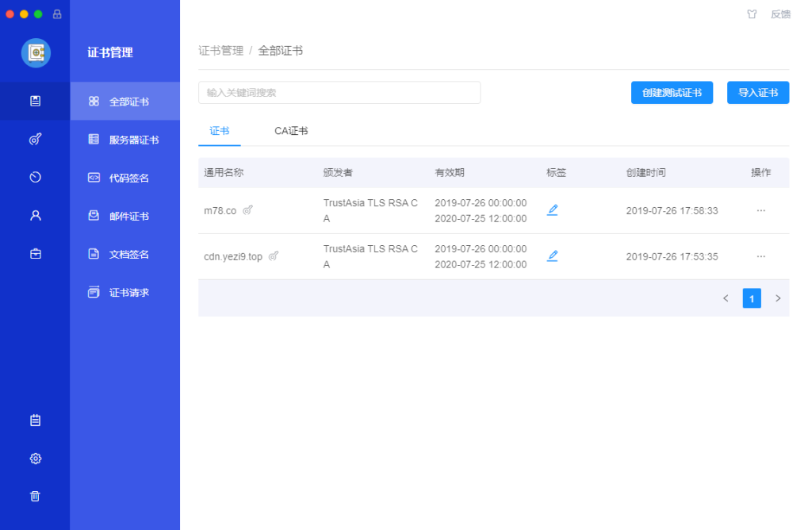Click creation time 2019-07-26 17:58:33
The height and width of the screenshot is (530, 812).
(x=672, y=210)
